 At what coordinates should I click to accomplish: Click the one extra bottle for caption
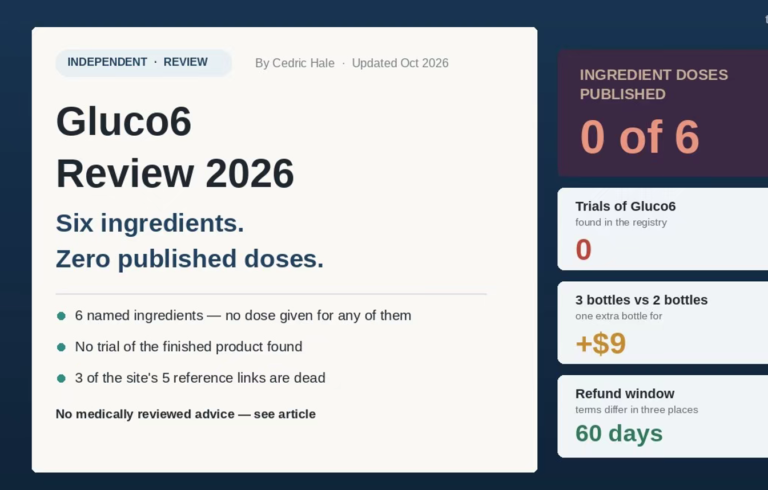pyautogui.click(x=619, y=316)
